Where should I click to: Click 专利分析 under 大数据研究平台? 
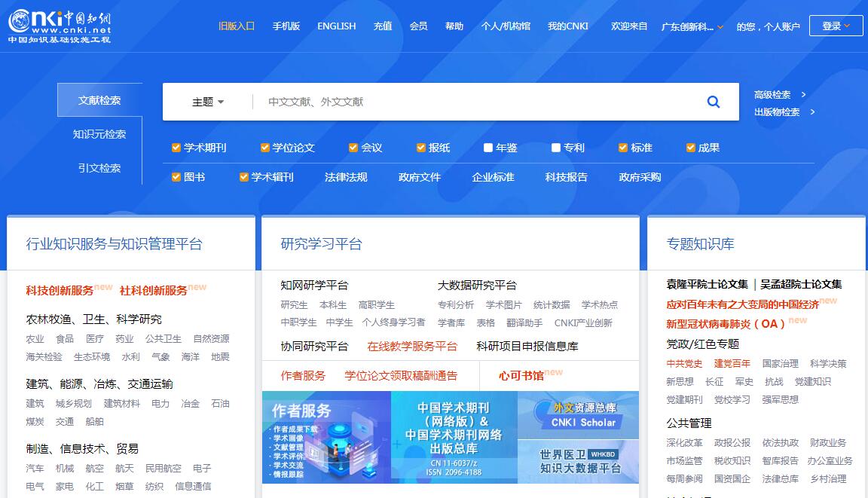(456, 305)
